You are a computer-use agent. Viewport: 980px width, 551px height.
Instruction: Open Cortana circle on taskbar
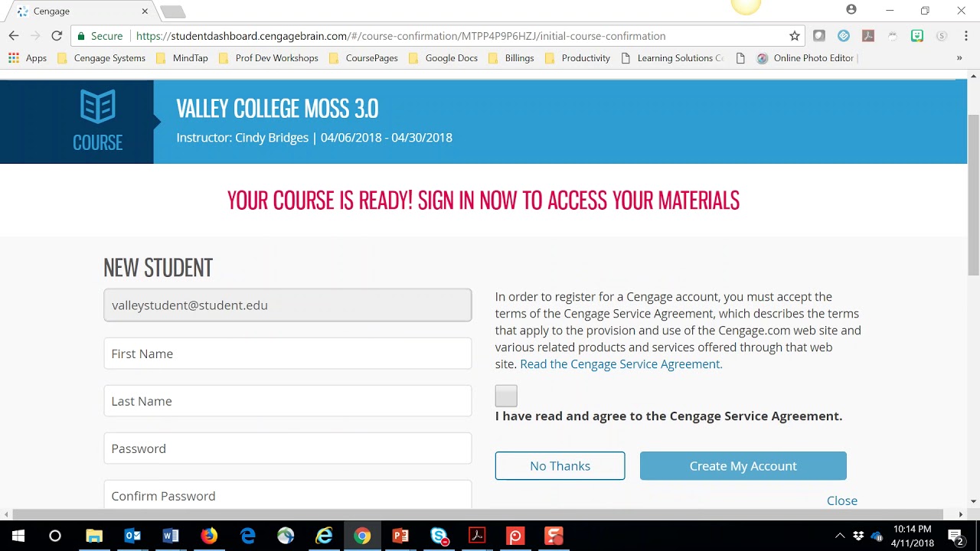point(55,536)
